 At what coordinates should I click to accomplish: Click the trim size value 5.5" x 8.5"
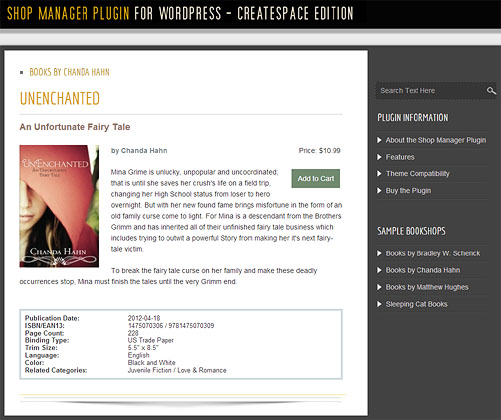point(143,348)
